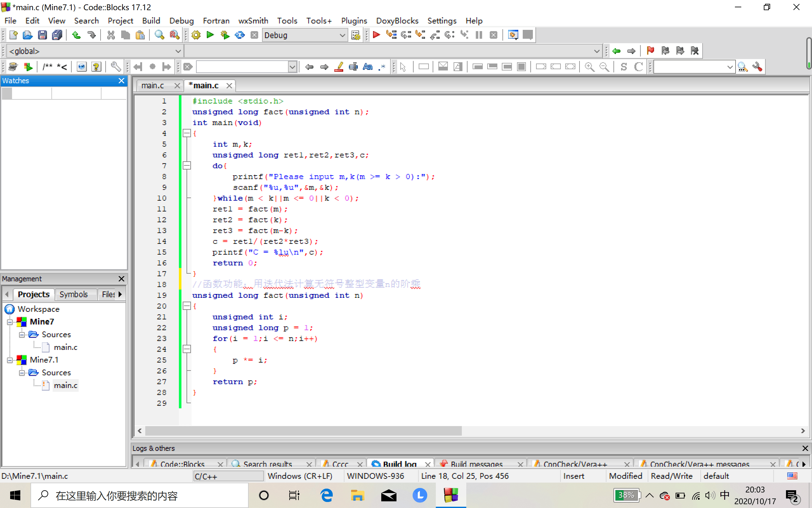Close the Management panel
812x508 pixels.
[x=121, y=278]
